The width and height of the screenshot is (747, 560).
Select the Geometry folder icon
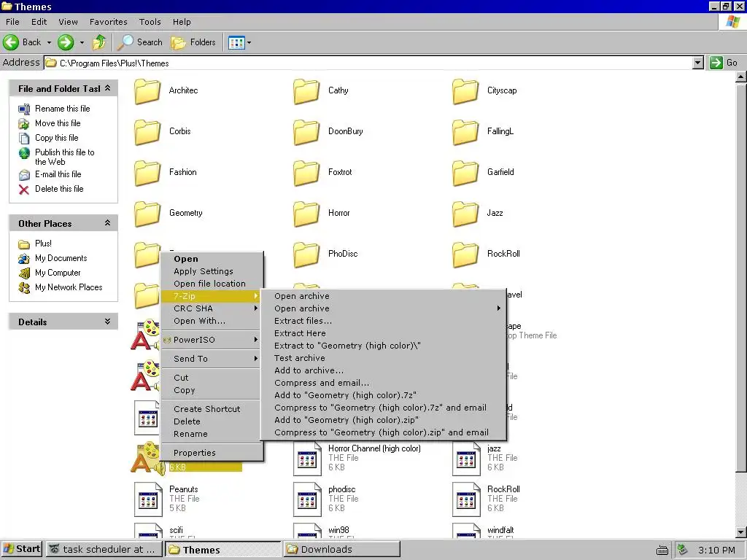pos(147,214)
